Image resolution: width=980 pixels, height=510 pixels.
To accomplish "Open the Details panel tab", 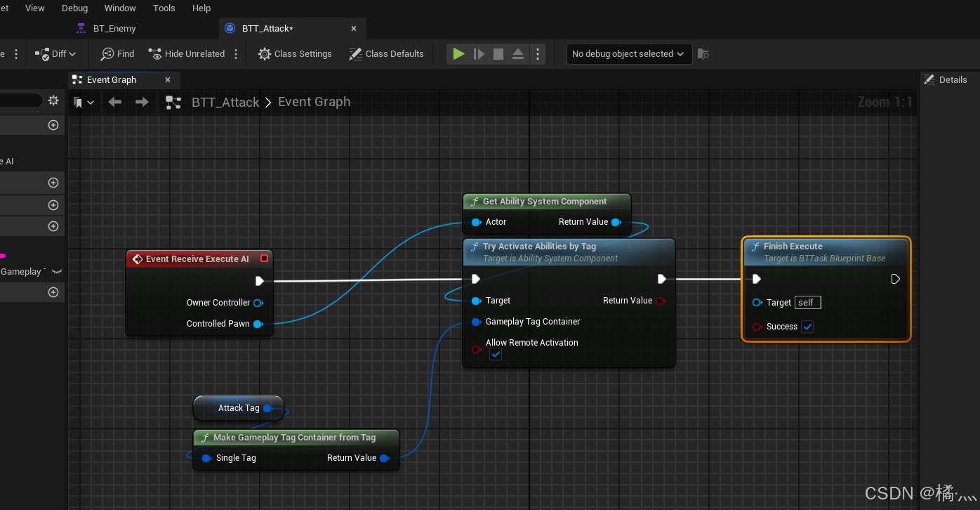I will (946, 80).
